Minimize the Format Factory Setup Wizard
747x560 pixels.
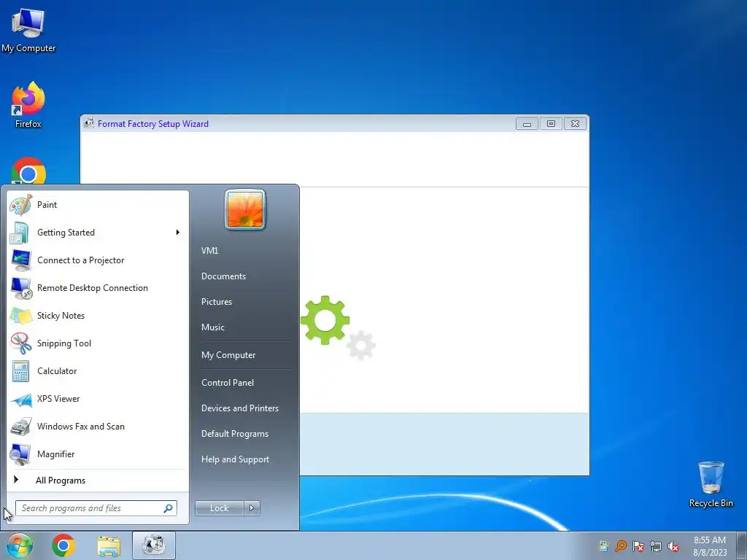click(527, 124)
